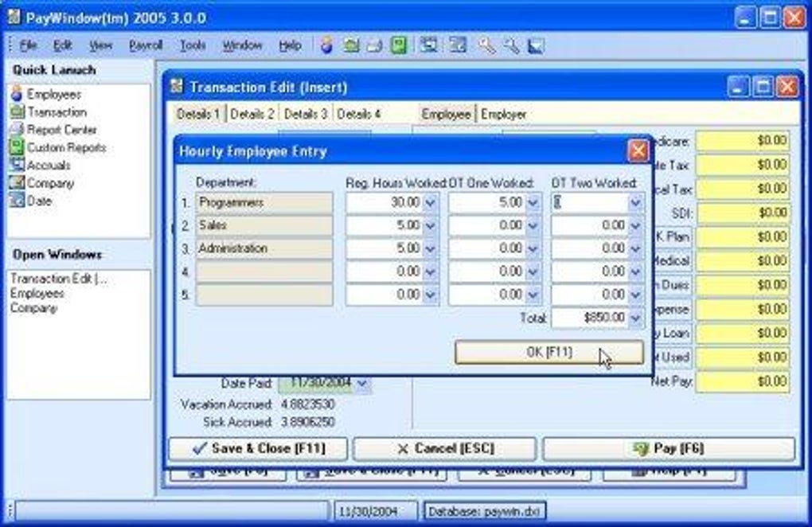812x527 pixels.
Task: Click the Administration department field
Action: click(x=264, y=248)
